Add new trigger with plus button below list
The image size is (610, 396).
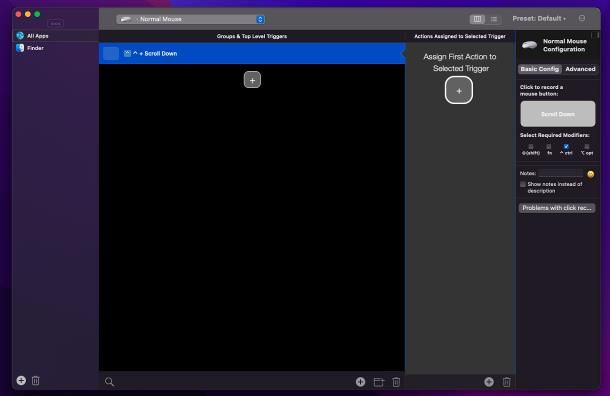tap(252, 80)
